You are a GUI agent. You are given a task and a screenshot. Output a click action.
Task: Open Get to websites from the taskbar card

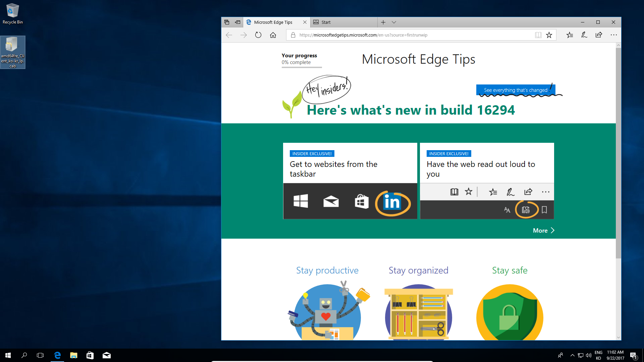point(350,181)
